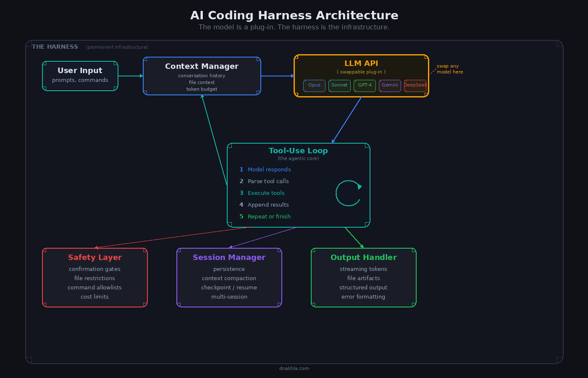The width and height of the screenshot is (588, 378).
Task: Toggle the Session Manager persistence entry
Action: point(229,269)
